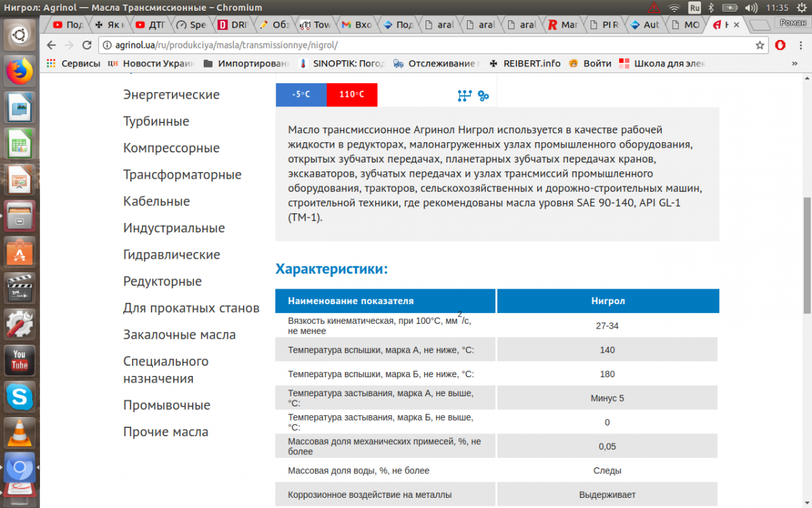Click the browser forward arrow
This screenshot has width=812, height=508.
click(68, 45)
